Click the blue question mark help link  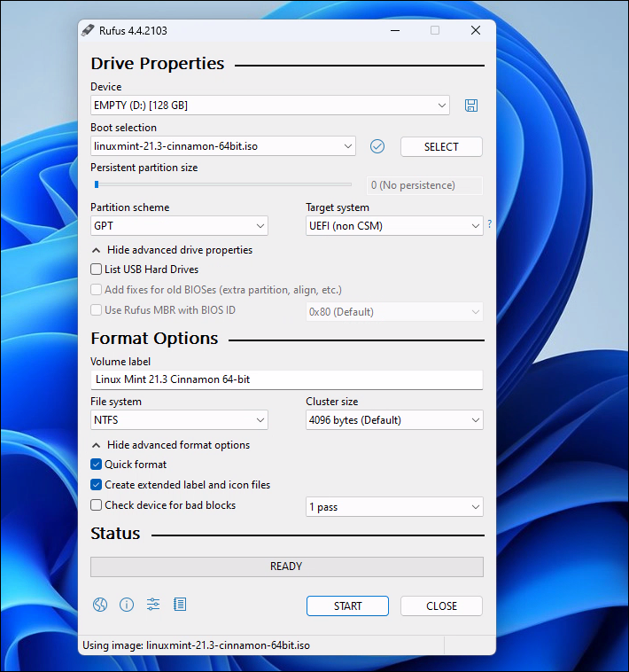489,223
